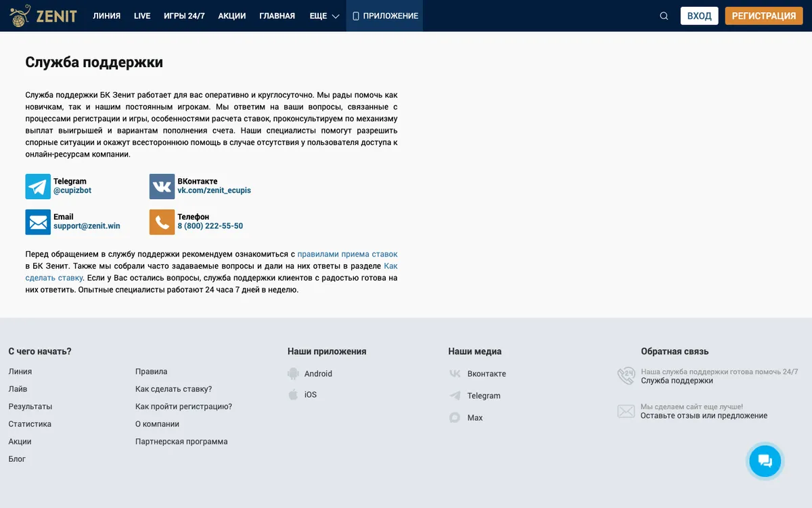Open the @cupizbot Telegram link
This screenshot has height=508, width=812.
click(x=72, y=191)
